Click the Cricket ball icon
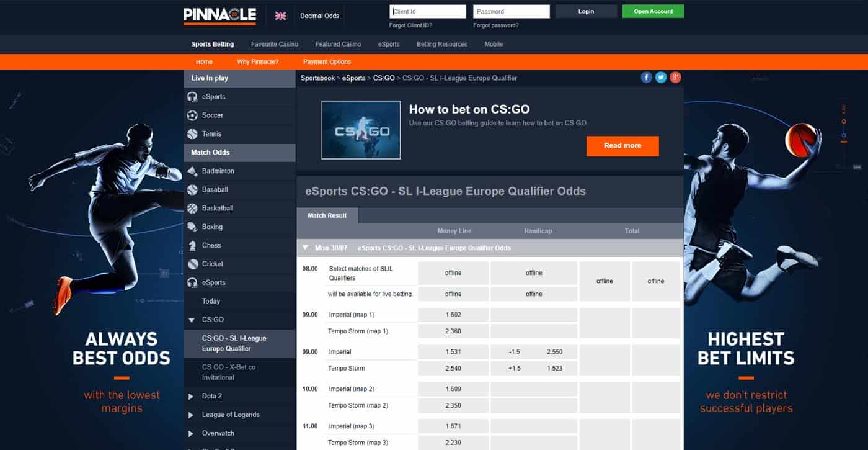The width and height of the screenshot is (868, 450). 192,264
